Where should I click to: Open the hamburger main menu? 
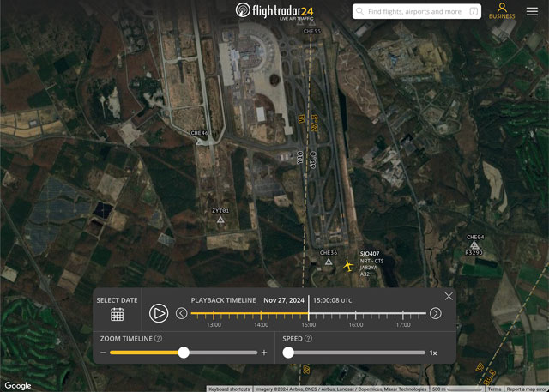tap(533, 11)
